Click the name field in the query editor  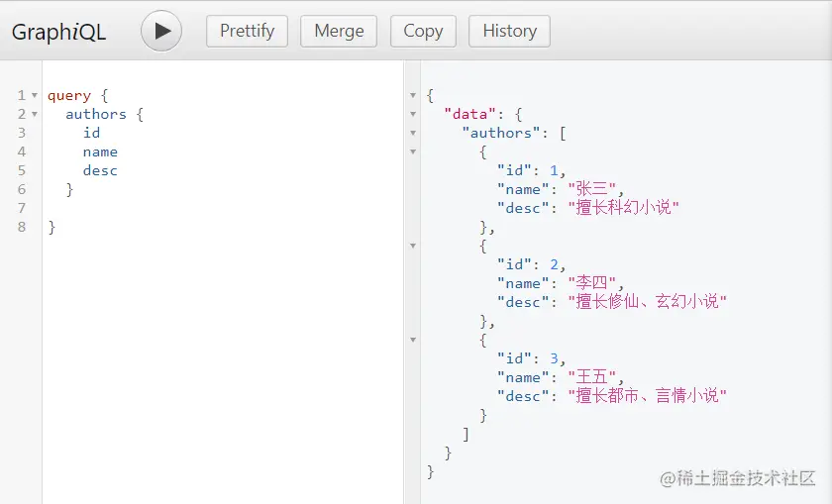click(100, 151)
